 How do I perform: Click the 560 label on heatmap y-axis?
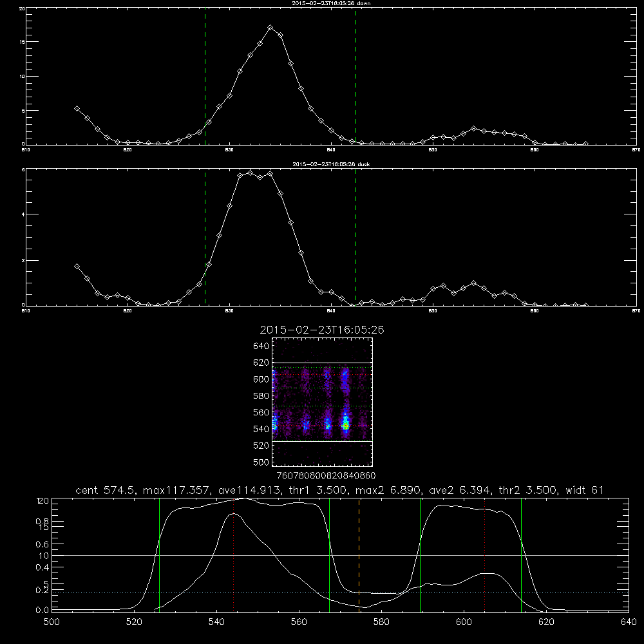click(x=261, y=412)
